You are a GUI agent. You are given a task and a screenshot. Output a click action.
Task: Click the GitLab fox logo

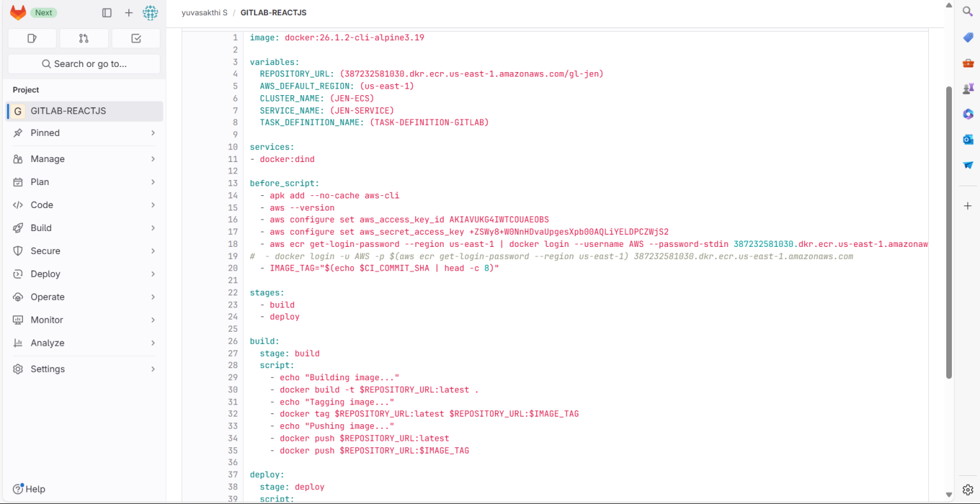point(18,12)
